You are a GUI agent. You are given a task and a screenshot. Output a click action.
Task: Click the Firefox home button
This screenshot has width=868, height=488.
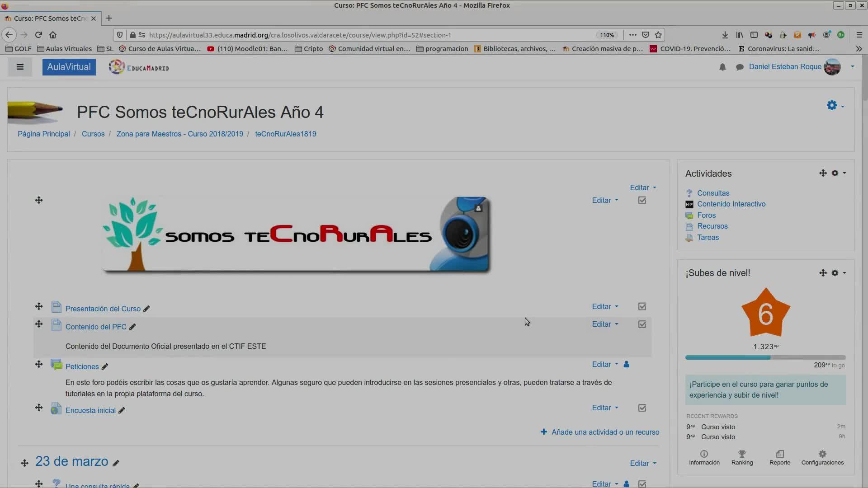[x=53, y=35]
